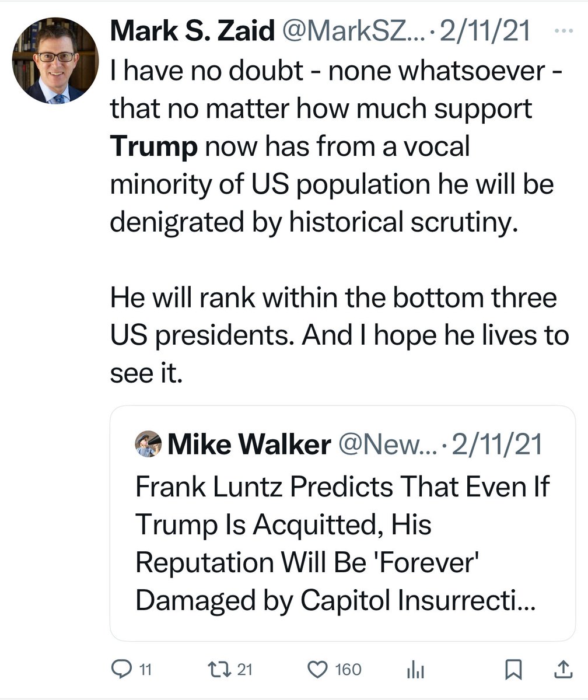Repost this tweet with retweet icon
The height and width of the screenshot is (700, 588).
(x=223, y=669)
